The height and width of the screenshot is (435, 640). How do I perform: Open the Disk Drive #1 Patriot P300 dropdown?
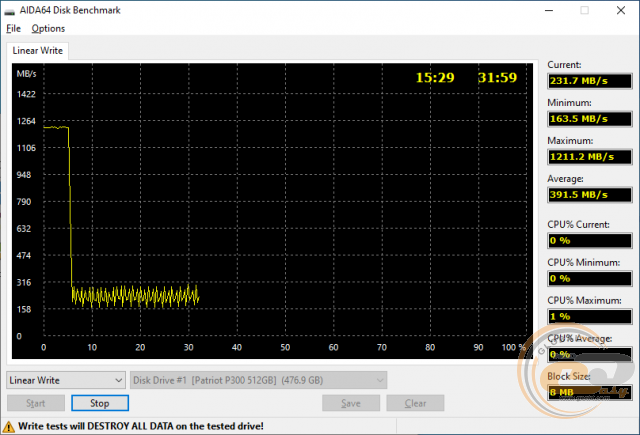click(258, 380)
